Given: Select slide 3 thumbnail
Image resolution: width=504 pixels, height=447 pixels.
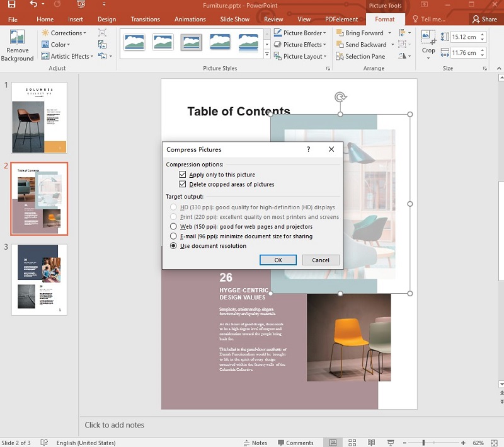Looking at the screenshot, I should (x=39, y=278).
